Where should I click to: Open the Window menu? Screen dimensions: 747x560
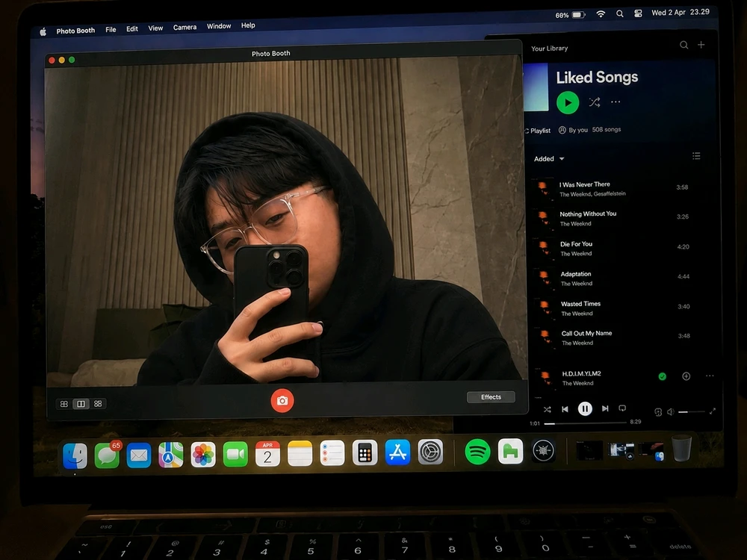point(219,26)
